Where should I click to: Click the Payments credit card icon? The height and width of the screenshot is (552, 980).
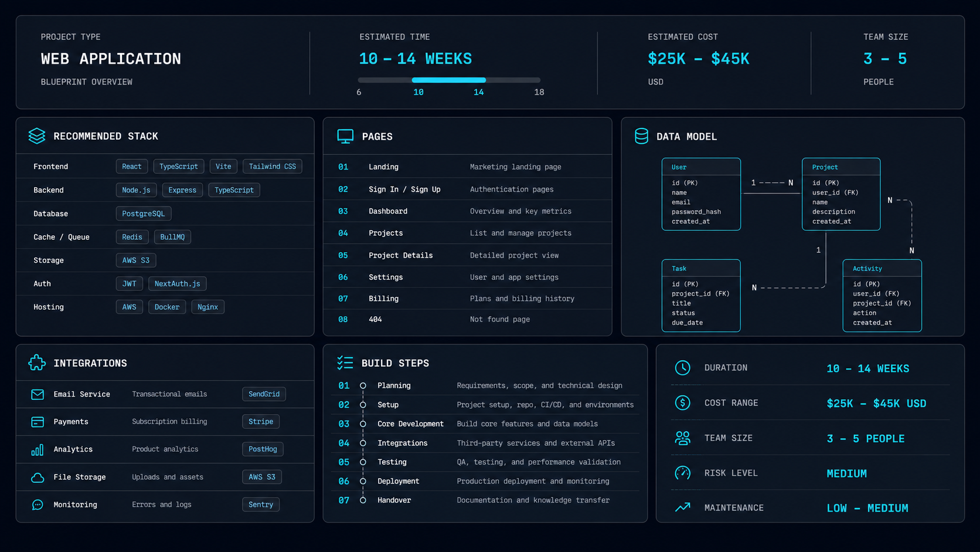point(38,422)
